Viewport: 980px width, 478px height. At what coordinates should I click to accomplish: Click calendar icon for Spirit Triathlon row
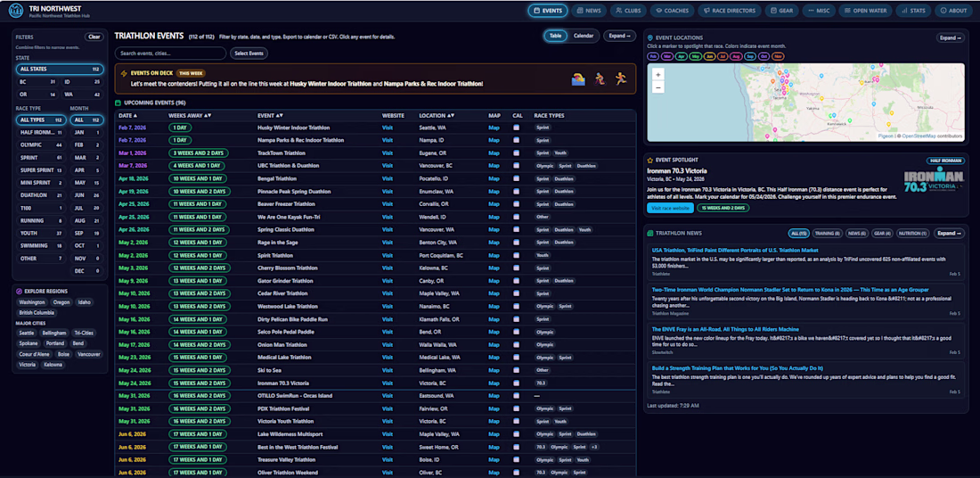[516, 255]
